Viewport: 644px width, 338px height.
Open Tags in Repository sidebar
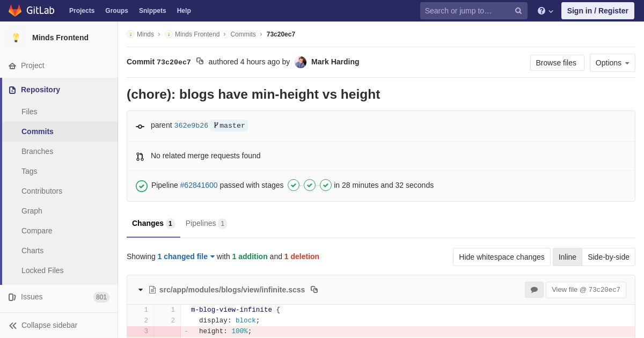click(30, 171)
